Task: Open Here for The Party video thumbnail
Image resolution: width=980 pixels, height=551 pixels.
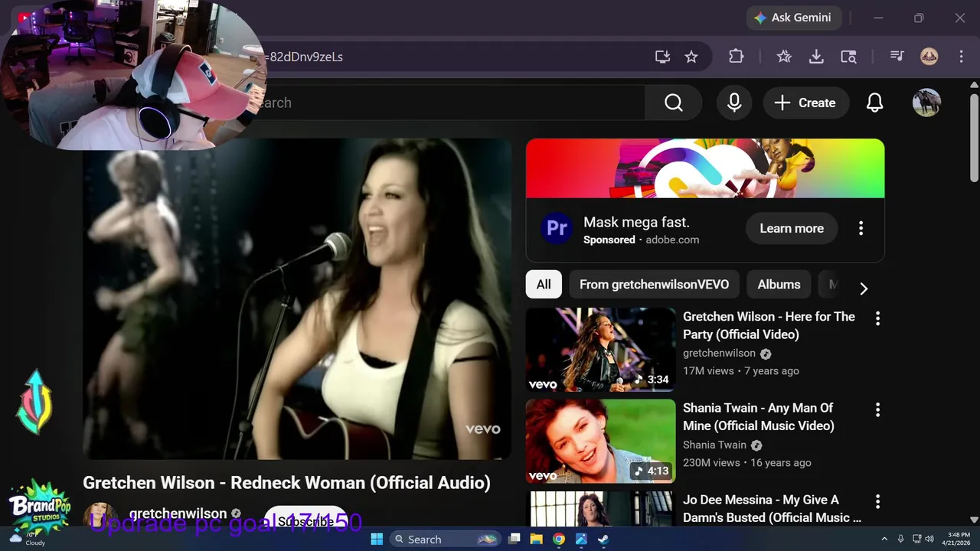Action: [600, 350]
